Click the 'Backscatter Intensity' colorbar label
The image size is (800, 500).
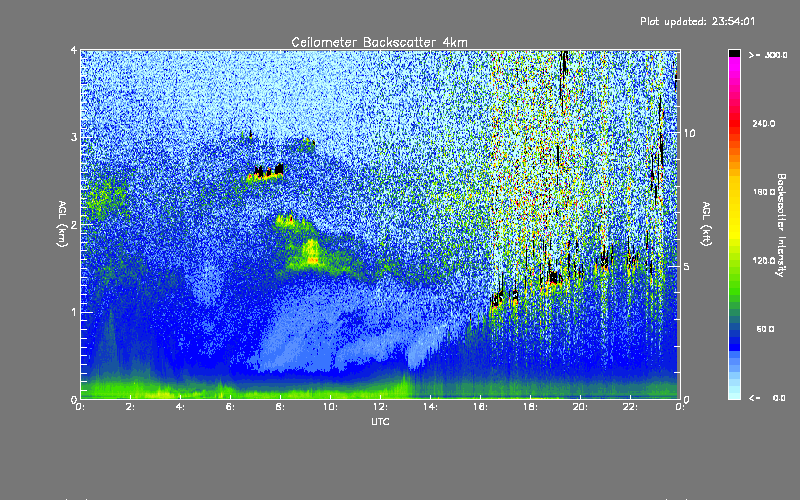point(781,225)
